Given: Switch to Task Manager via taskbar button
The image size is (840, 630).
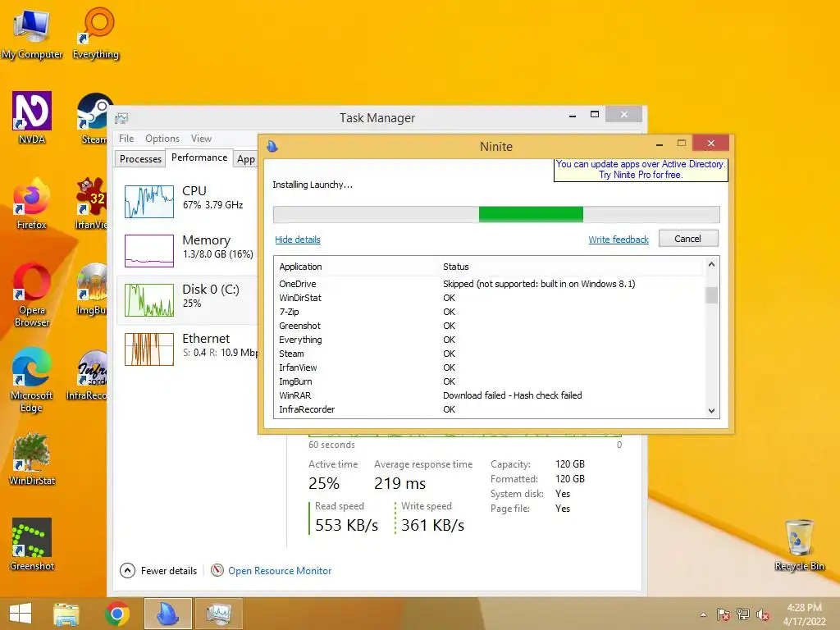Looking at the screenshot, I should pos(218,614).
